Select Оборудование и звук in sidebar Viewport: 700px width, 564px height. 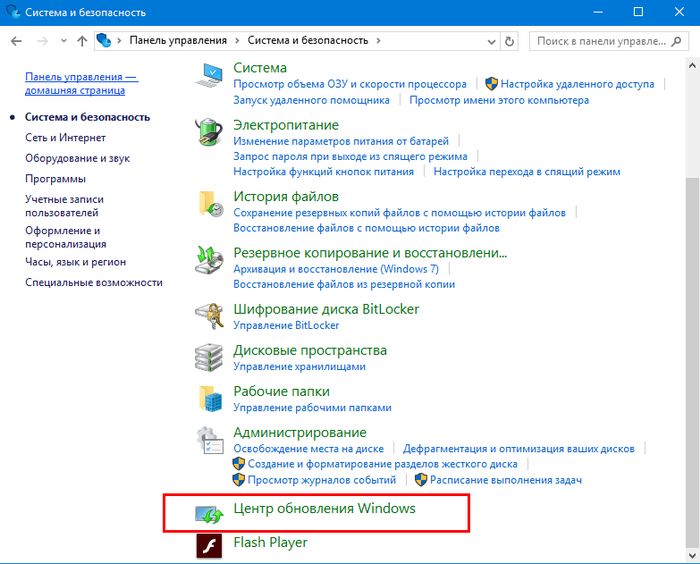(77, 158)
